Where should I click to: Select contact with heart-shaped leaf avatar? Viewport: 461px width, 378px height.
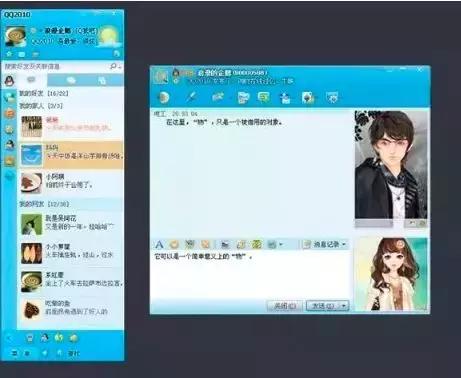(x=70, y=309)
